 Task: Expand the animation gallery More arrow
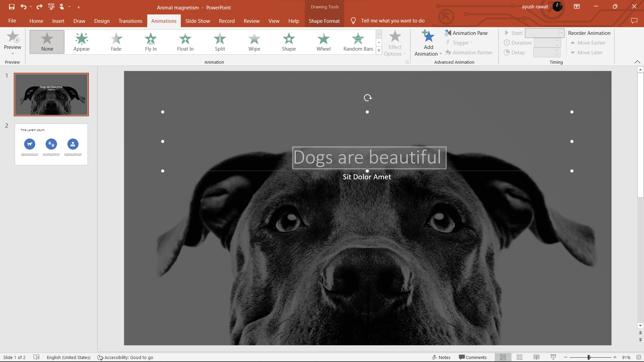click(379, 51)
